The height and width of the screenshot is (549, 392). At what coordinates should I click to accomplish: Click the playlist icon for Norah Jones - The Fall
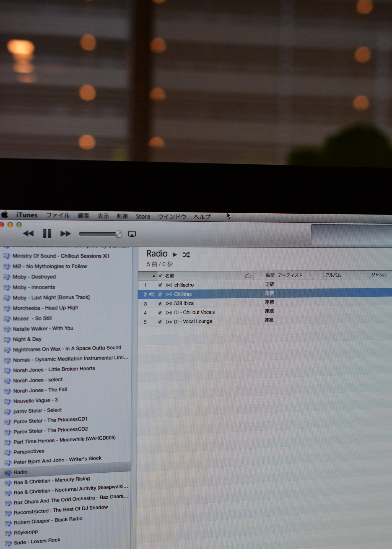[7, 391]
